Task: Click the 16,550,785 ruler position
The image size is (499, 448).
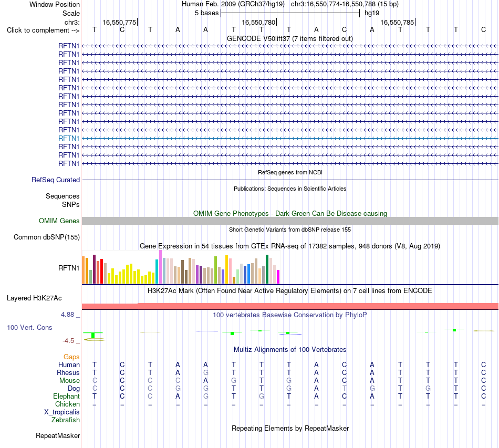Action: click(397, 22)
